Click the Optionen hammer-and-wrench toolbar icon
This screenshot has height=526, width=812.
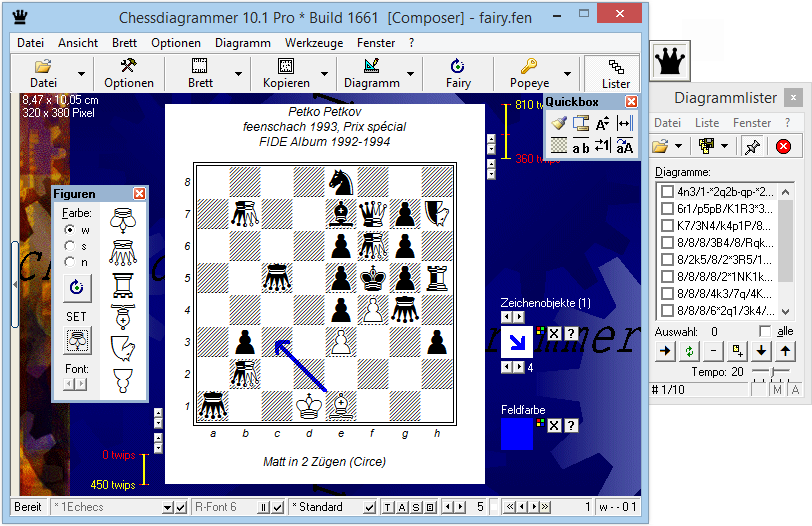pyautogui.click(x=128, y=66)
